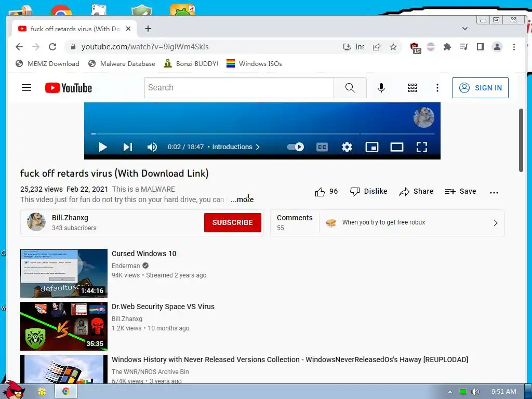Screen dimensions: 532x399
Task: Click the page vertical scrollbar
Action: (521, 140)
